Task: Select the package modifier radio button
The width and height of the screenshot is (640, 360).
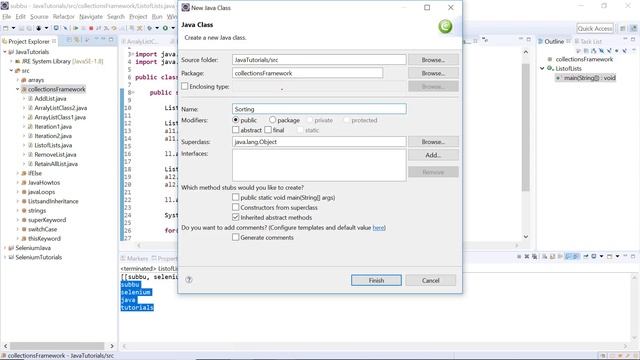Action: pos(272,120)
